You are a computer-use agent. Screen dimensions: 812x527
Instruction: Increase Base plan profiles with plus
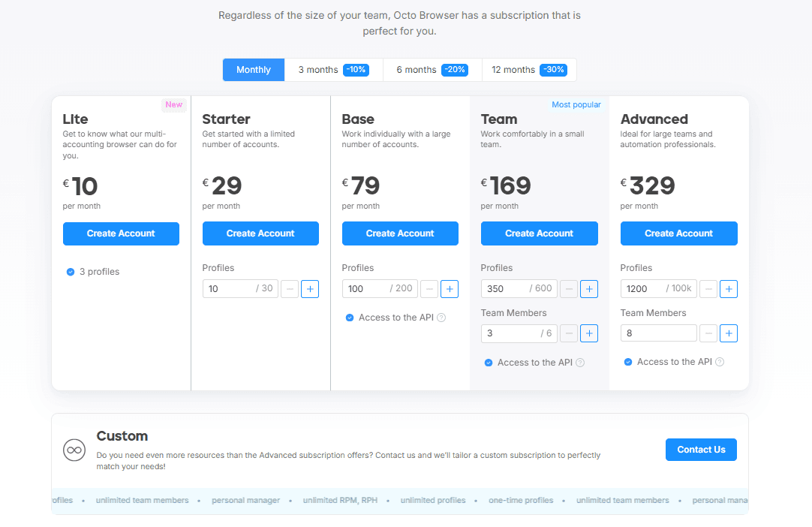(450, 289)
